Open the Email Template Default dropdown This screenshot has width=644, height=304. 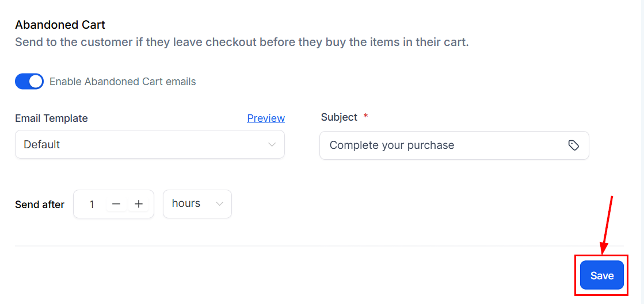coord(150,144)
